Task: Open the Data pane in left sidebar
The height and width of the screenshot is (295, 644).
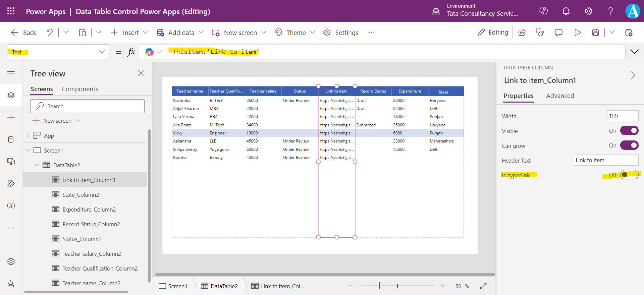Action: coord(11,139)
